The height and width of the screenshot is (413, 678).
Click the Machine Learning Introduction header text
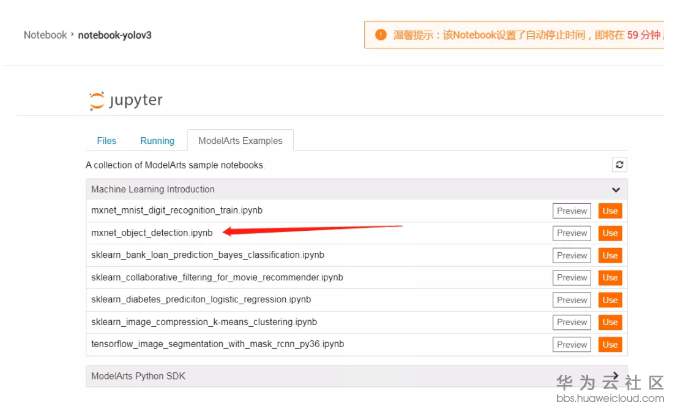153,189
